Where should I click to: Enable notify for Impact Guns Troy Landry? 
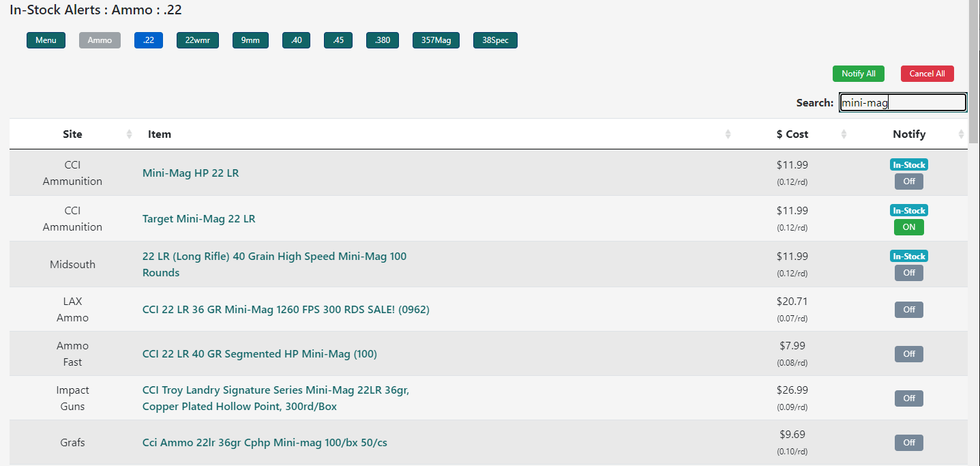point(909,398)
